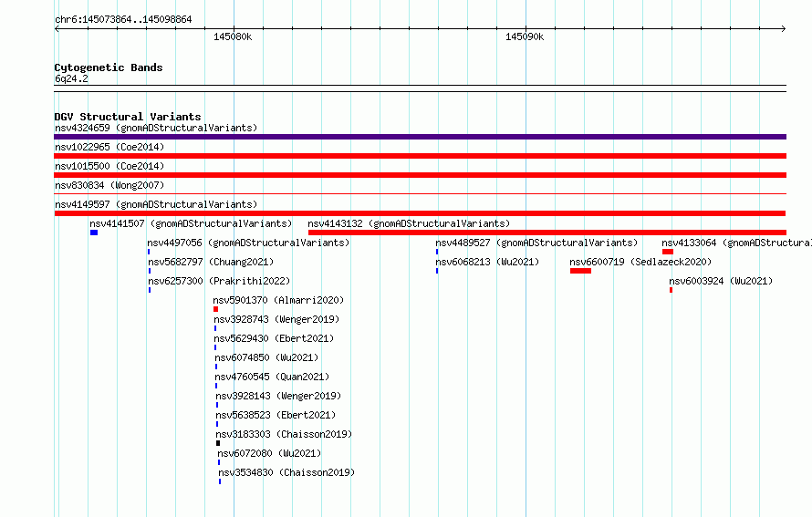Viewport: 812px width, 517px height.
Task: Open nsv6068213 (Wu2021) label
Action: pyautogui.click(x=487, y=262)
